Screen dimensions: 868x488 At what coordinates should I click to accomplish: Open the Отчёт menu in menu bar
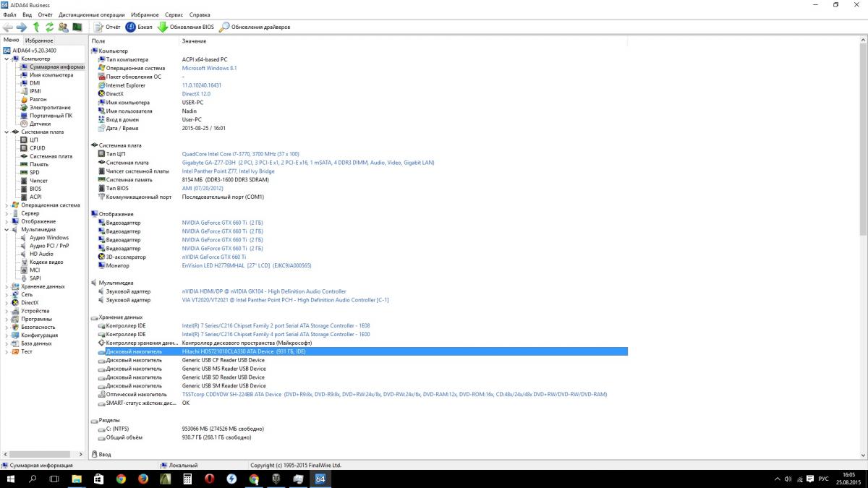(x=45, y=14)
